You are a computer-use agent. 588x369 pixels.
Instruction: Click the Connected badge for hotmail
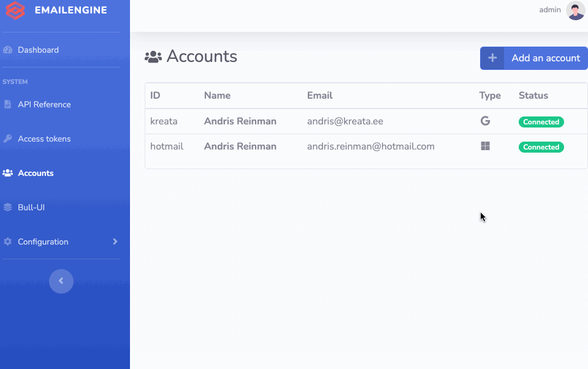[541, 147]
